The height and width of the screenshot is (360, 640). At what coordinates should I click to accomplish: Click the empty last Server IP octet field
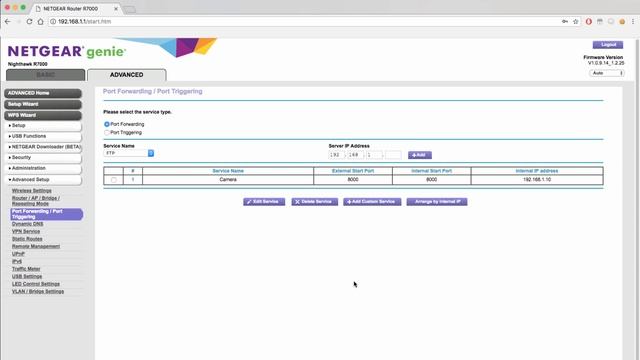tap(393, 155)
